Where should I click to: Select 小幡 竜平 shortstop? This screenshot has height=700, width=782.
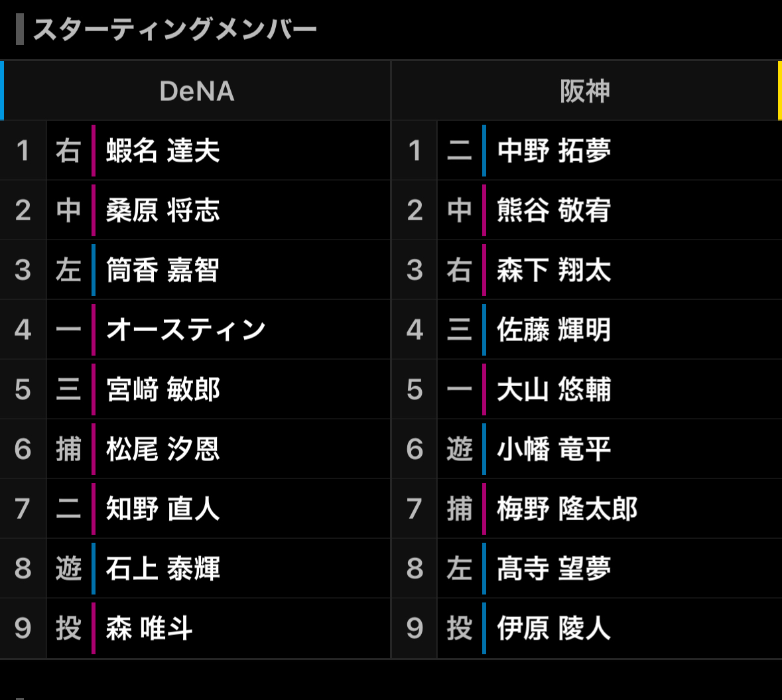[x=554, y=449]
